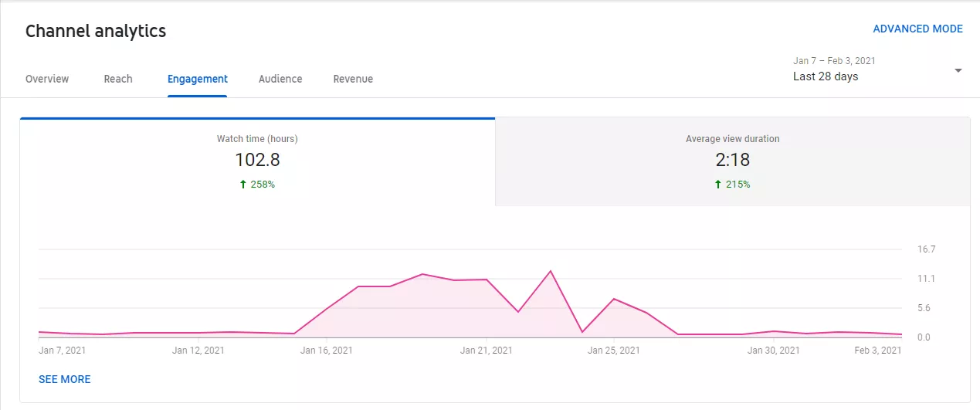This screenshot has height=410, width=980.
Task: Open the Overview tab
Action: 47,79
